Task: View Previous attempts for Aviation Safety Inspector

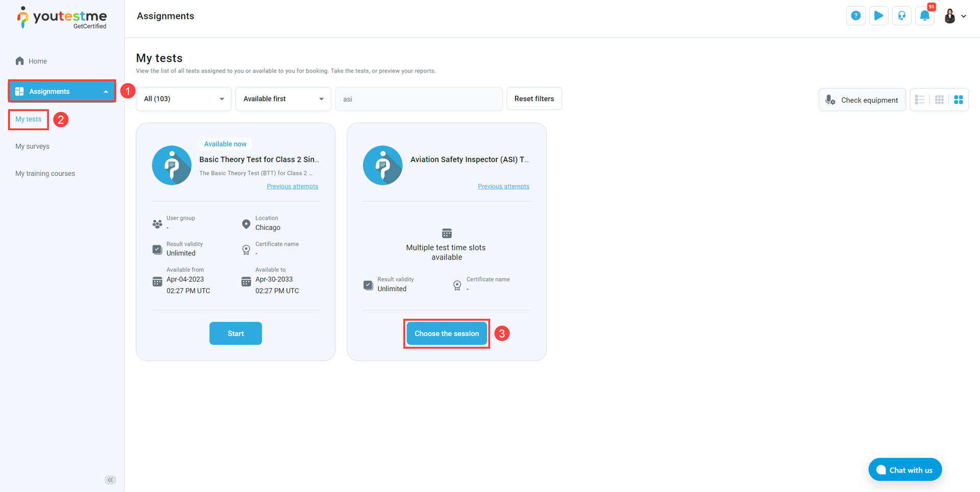Action: click(x=504, y=186)
